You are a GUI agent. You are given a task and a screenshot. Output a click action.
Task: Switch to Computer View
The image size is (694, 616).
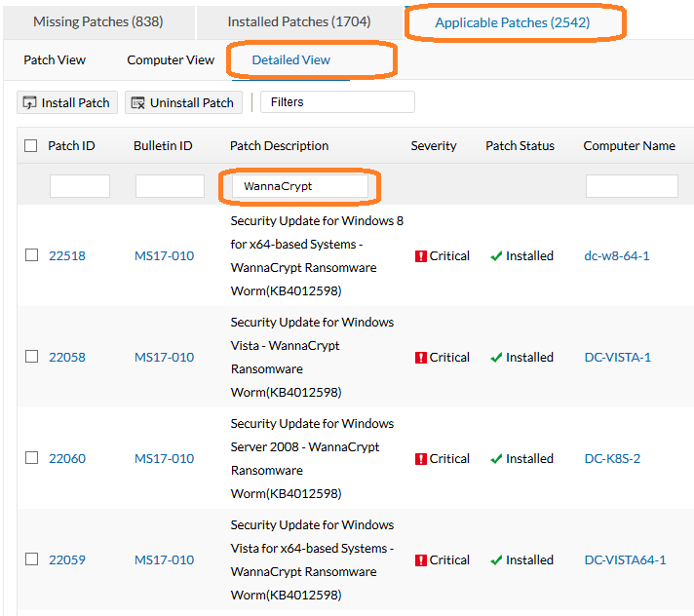(x=171, y=59)
